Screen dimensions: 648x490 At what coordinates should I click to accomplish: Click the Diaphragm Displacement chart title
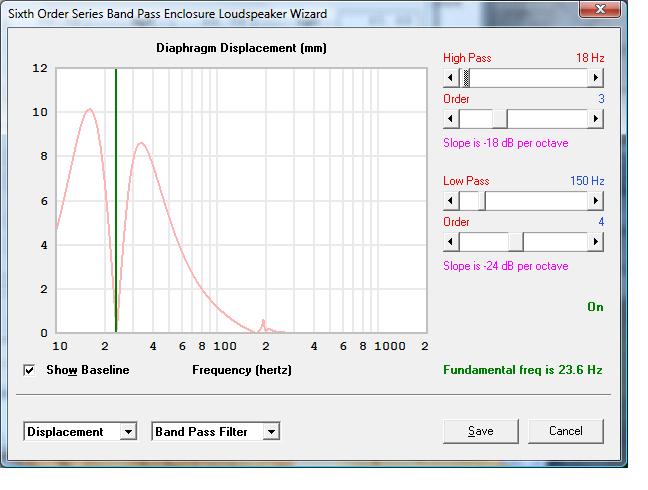[241, 48]
